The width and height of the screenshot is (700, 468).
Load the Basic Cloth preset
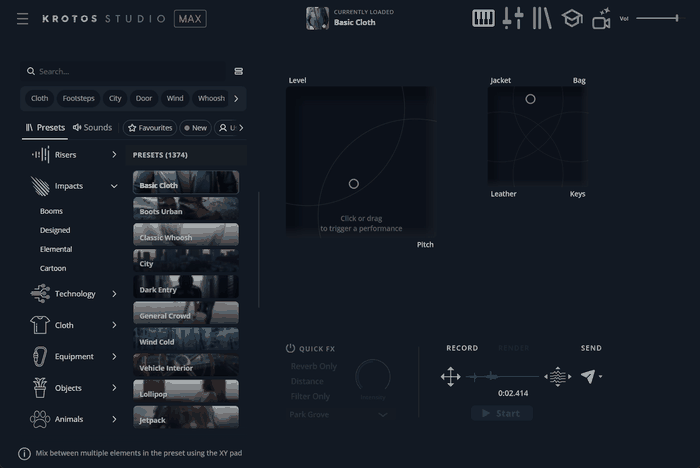[x=186, y=182]
